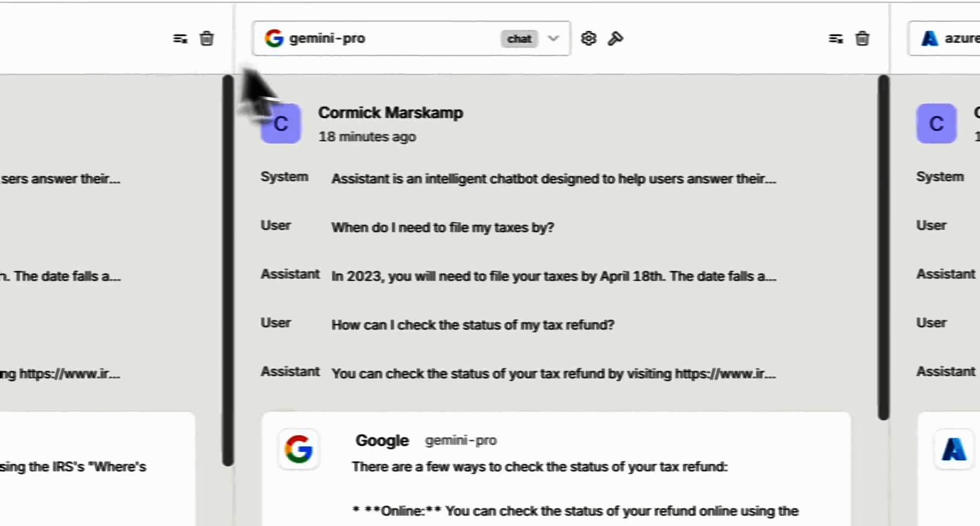
Task: Expand the 'When do I need to file' user message
Action: [x=442, y=227]
